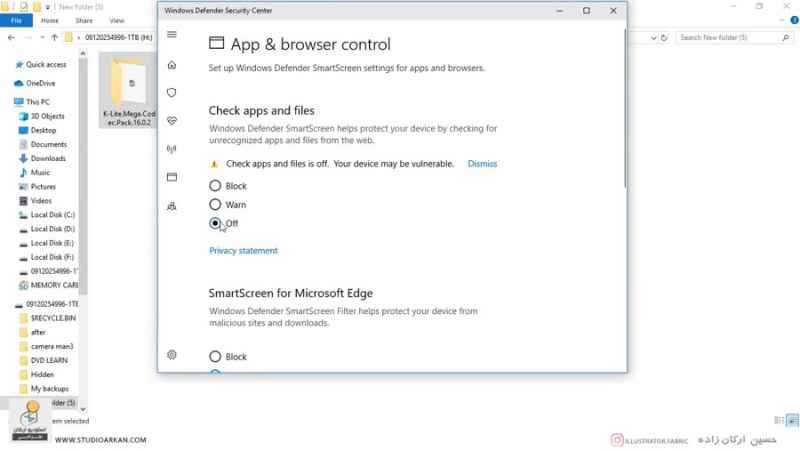
Task: Open Firewall & network protection icon
Action: [x=172, y=149]
